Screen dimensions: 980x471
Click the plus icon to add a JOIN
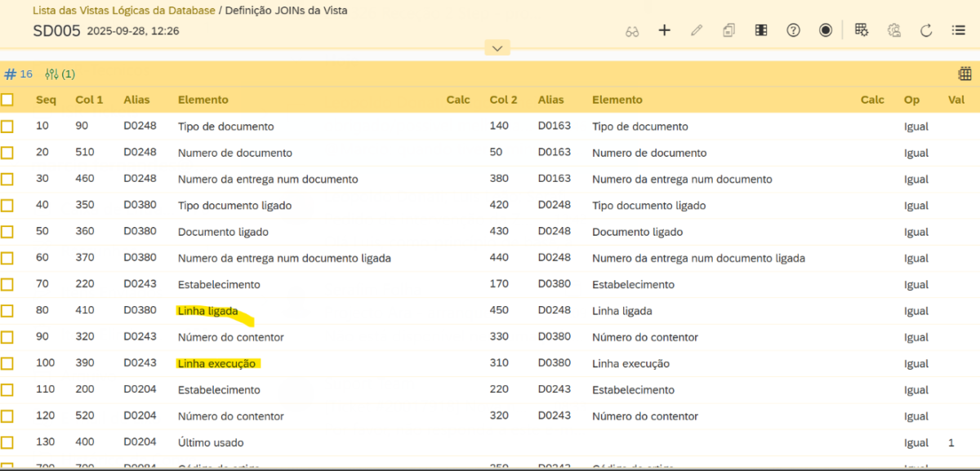point(664,30)
